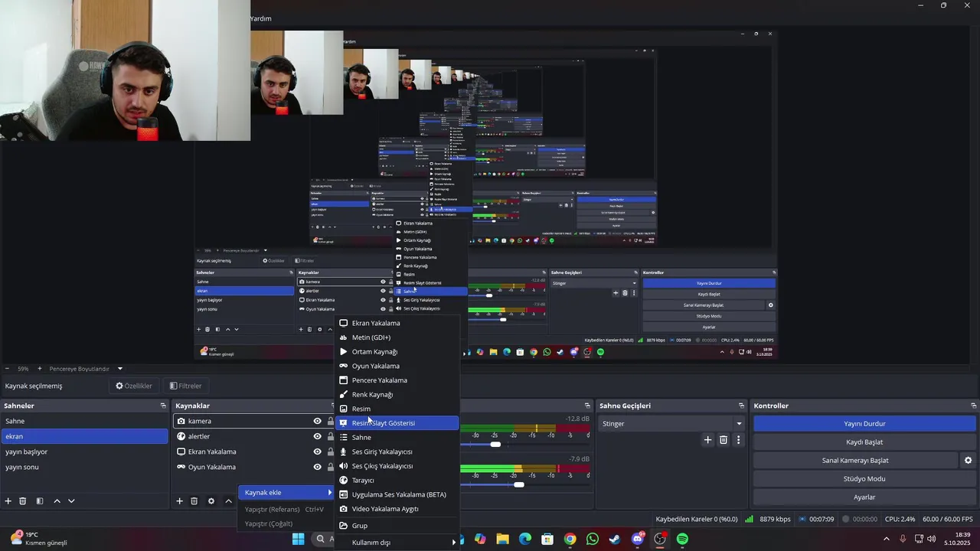Open Steam from the taskbar

[615, 540]
